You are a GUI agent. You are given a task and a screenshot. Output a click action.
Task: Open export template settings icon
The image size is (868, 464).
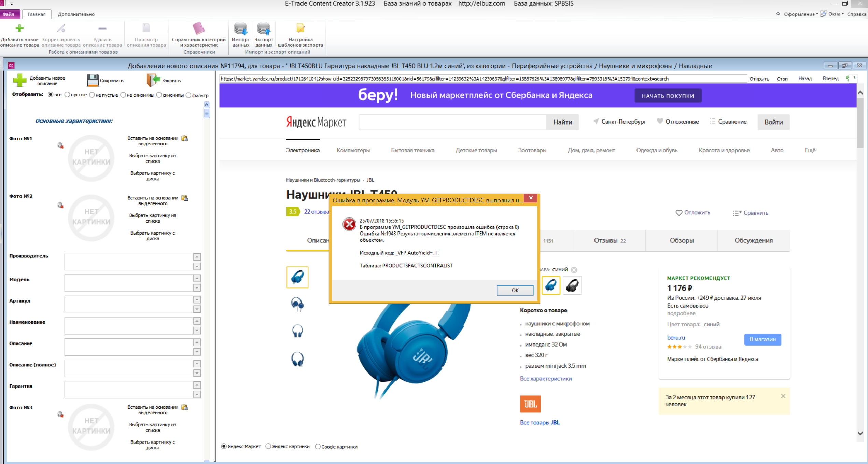(300, 28)
